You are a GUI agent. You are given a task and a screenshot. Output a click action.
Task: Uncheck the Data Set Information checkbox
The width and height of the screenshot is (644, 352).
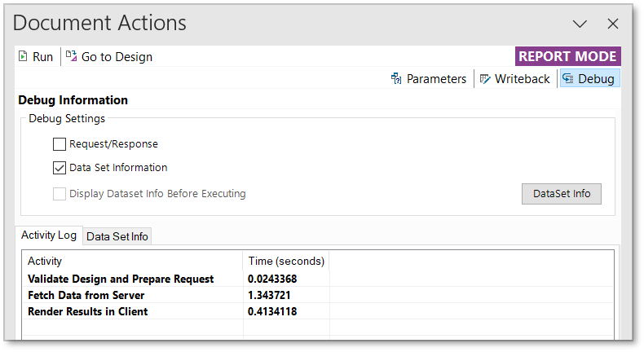coord(60,168)
